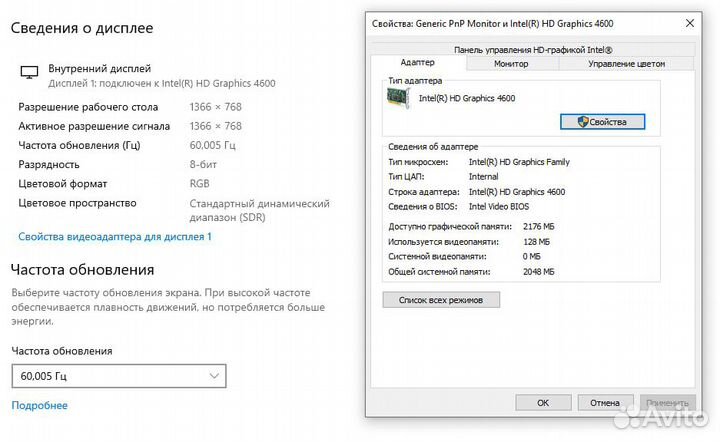Screen dimensions: 720x442
Task: Click the 8-бит bit depth value
Action: coord(203,164)
